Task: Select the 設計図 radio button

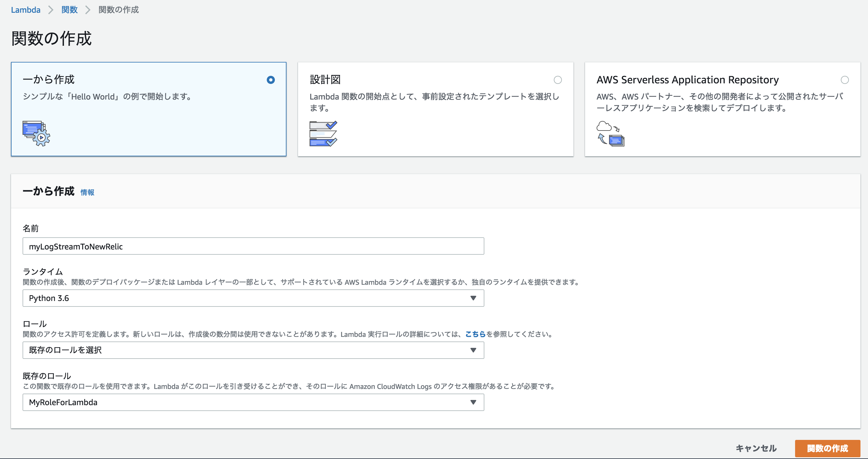Action: click(x=558, y=80)
